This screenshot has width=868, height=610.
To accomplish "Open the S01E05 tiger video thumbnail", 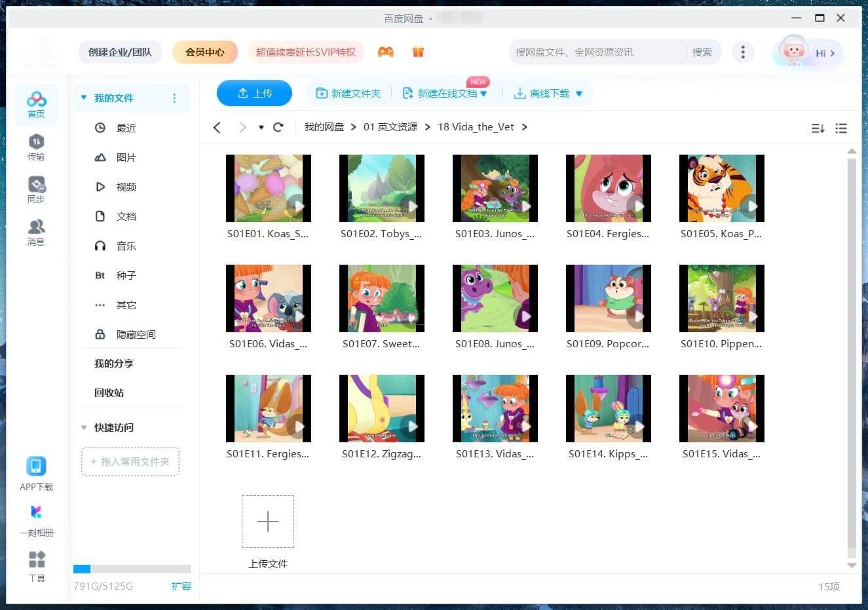I will pos(721,189).
